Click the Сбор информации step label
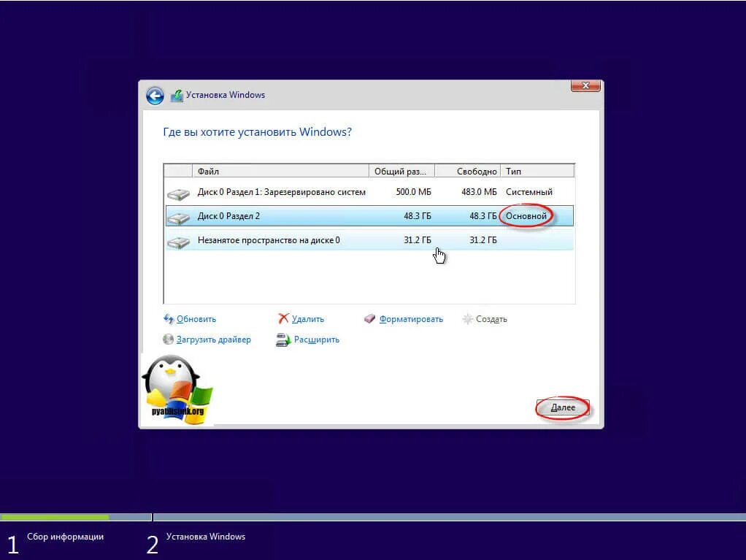Screen dimensions: 746x560 tap(65, 537)
